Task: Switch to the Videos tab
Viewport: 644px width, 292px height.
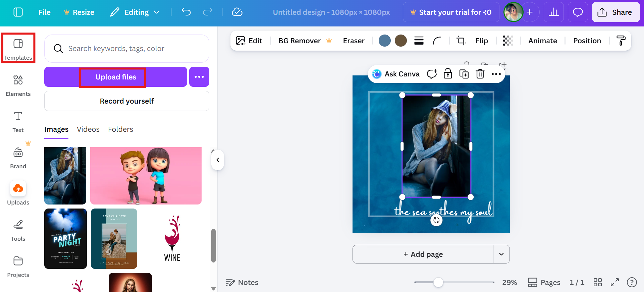Action: coord(88,129)
